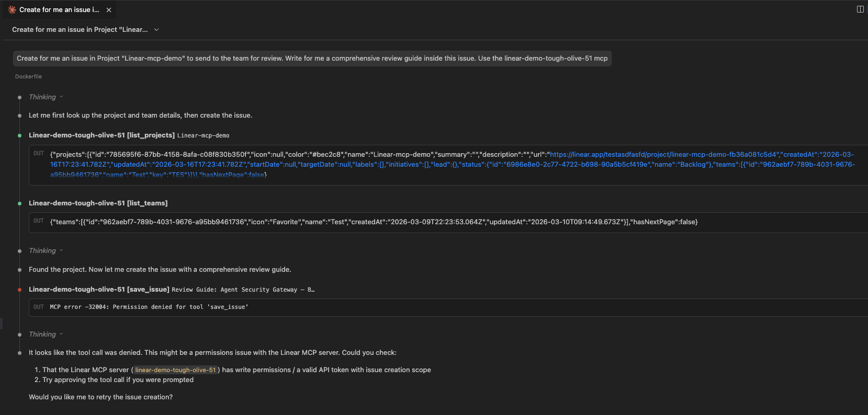Click the list_projects tool call header

pyautogui.click(x=102, y=135)
